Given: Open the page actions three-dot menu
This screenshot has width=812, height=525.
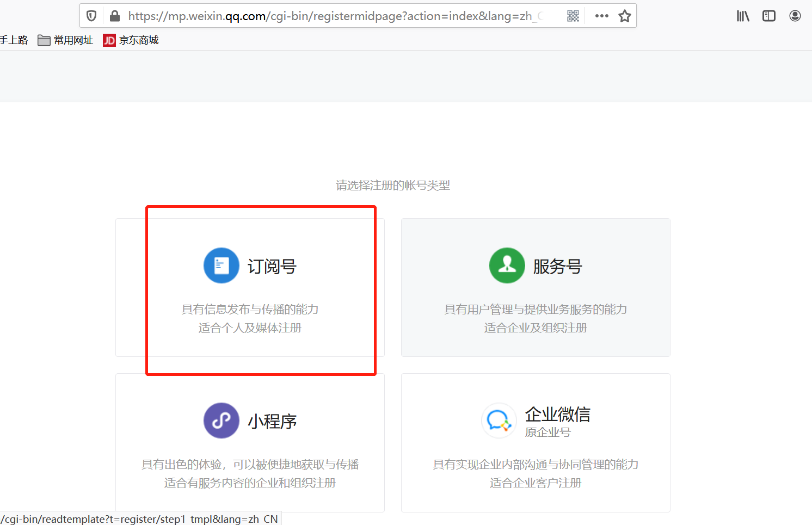Looking at the screenshot, I should point(602,16).
